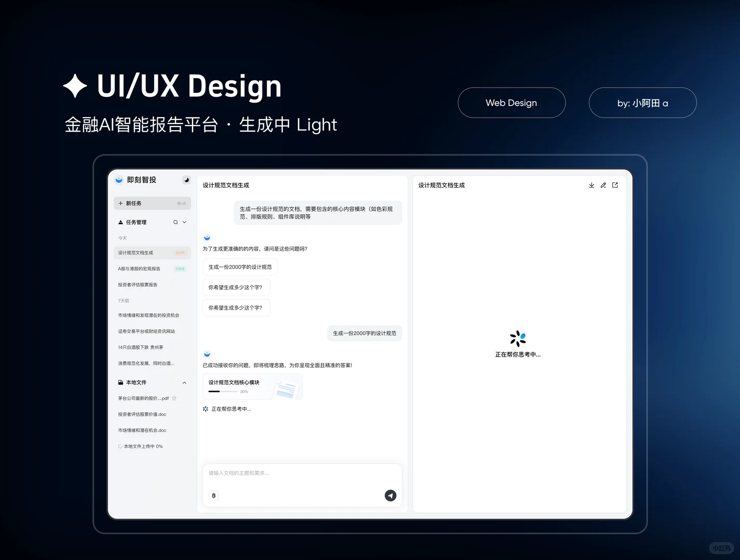740x560 pixels.
Task: Click the preview panel title 设计规范文档生成
Action: [x=442, y=185]
